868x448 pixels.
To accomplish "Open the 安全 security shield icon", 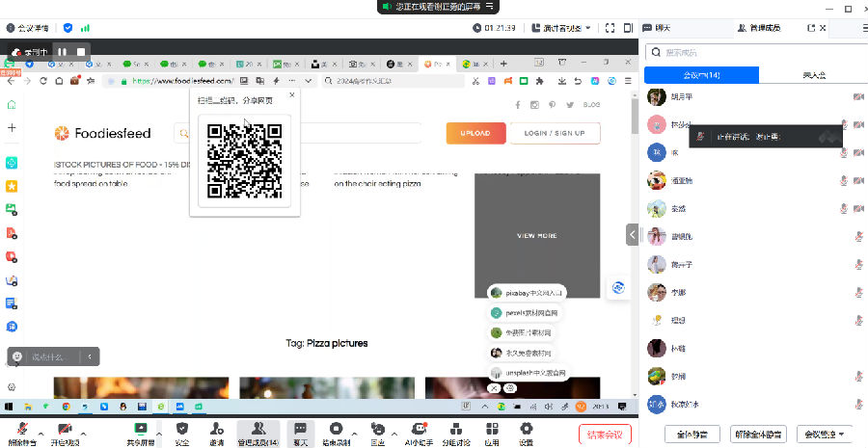I will [182, 429].
